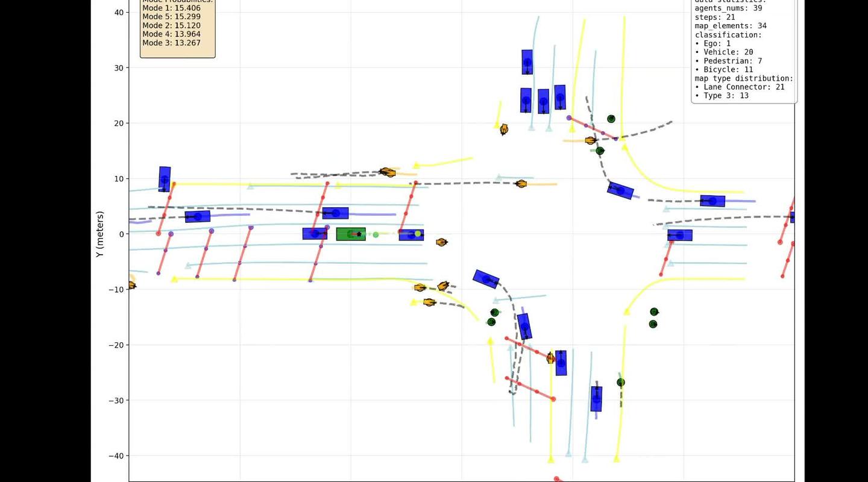Click the 'Mode 4: 13.964' line
Screen dimensions: 868x482
point(172,34)
